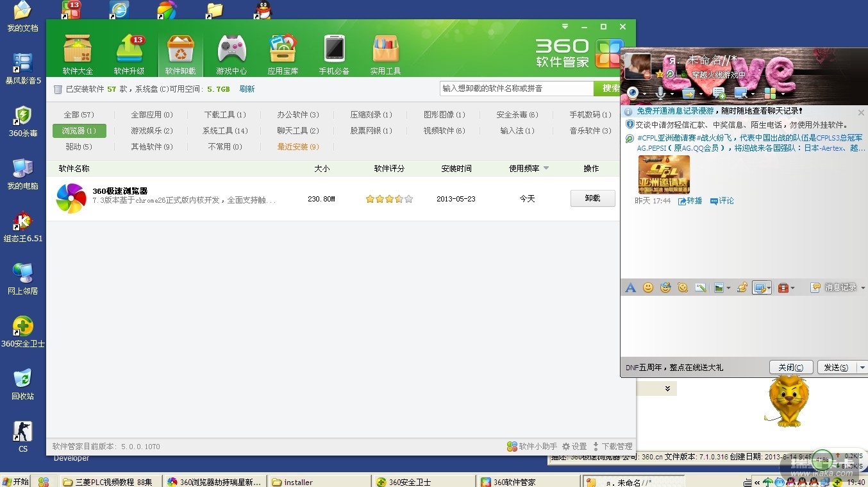Expand the screenshot options dropdown arrow in QQ

[769, 288]
